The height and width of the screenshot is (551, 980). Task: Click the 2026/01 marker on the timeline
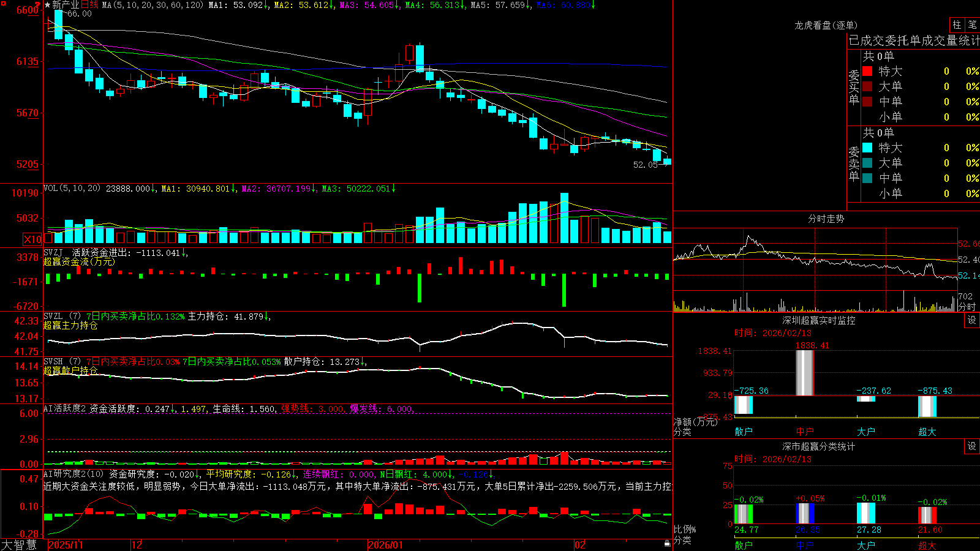pyautogui.click(x=386, y=545)
